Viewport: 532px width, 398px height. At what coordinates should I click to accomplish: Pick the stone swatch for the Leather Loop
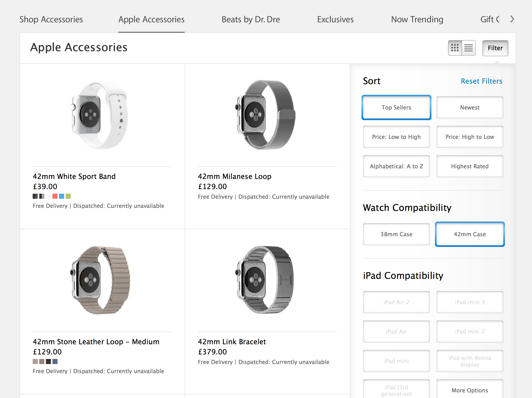pos(35,361)
